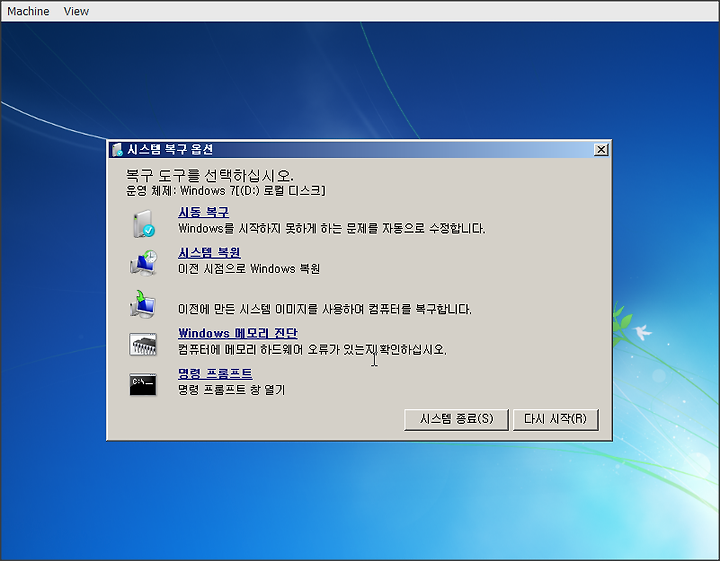Click the description '컴퓨터에 메모리 하드웨어 오류가 있는지 확인하십시오.'
720x561 pixels.
click(x=312, y=349)
